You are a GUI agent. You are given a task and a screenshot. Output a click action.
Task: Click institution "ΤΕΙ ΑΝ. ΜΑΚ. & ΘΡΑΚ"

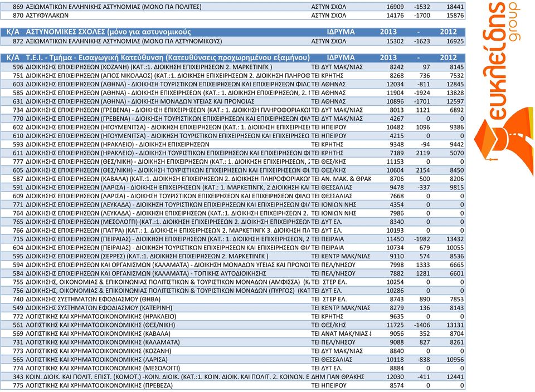pos(341,179)
